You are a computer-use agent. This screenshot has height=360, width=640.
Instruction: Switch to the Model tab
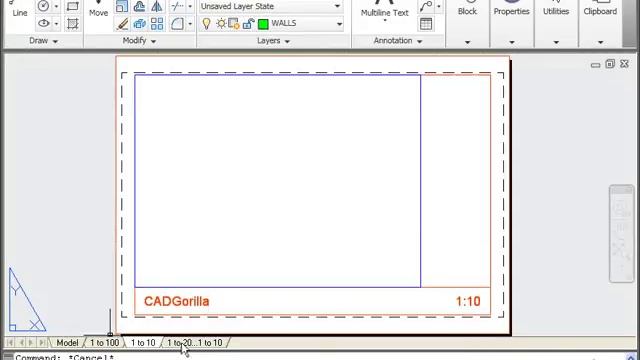[x=67, y=343]
